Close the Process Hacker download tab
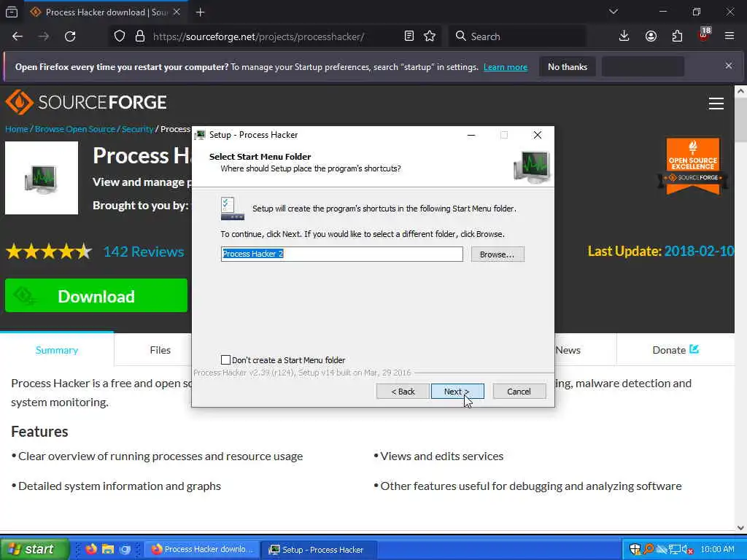This screenshot has height=560, width=747. pos(177,12)
